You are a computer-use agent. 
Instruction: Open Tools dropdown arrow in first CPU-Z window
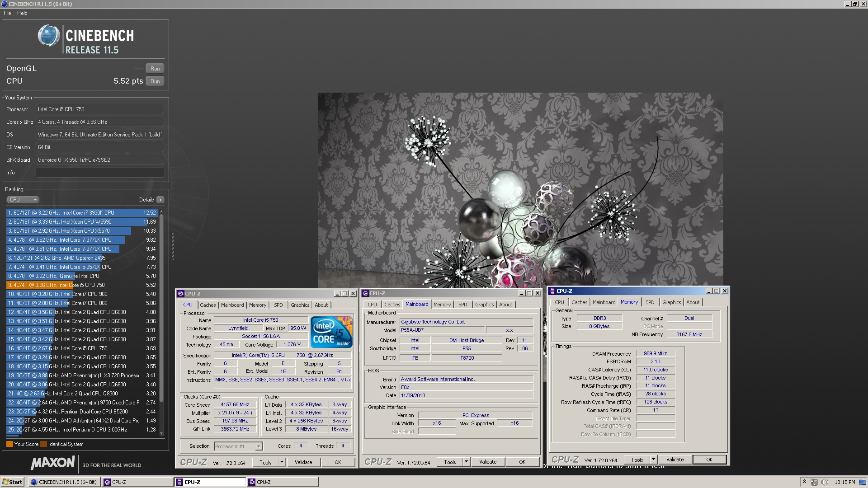(x=282, y=462)
